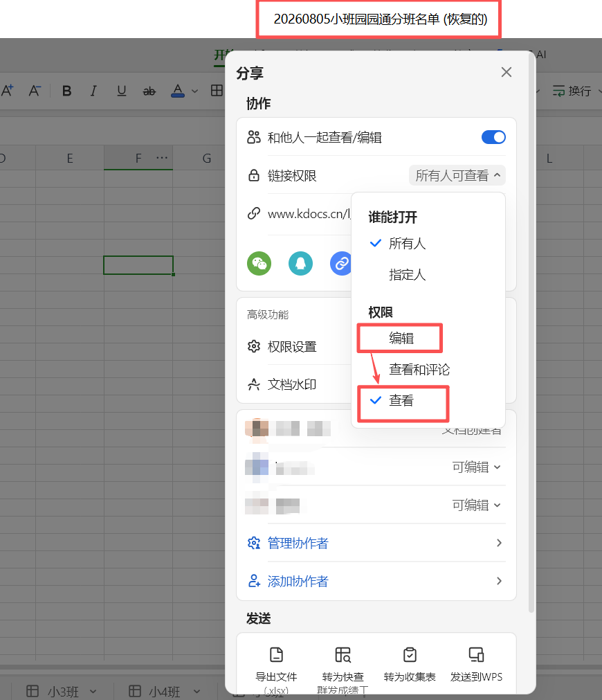The image size is (602, 700).
Task: Open 权限设置 advanced option
Action: pos(292,346)
